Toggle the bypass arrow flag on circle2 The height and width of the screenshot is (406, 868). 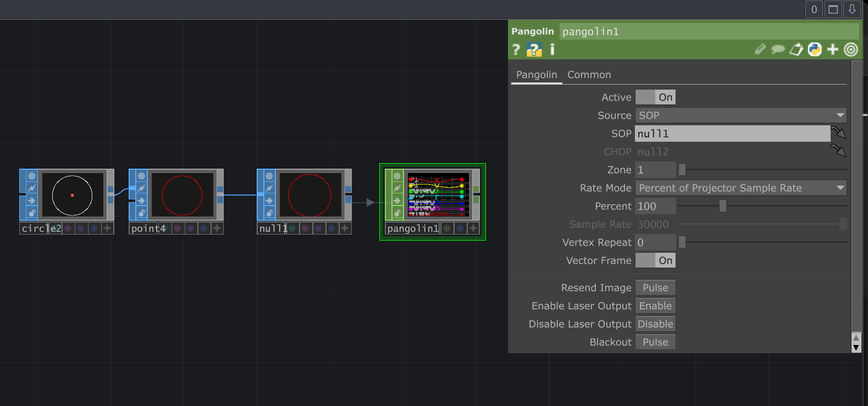click(32, 201)
